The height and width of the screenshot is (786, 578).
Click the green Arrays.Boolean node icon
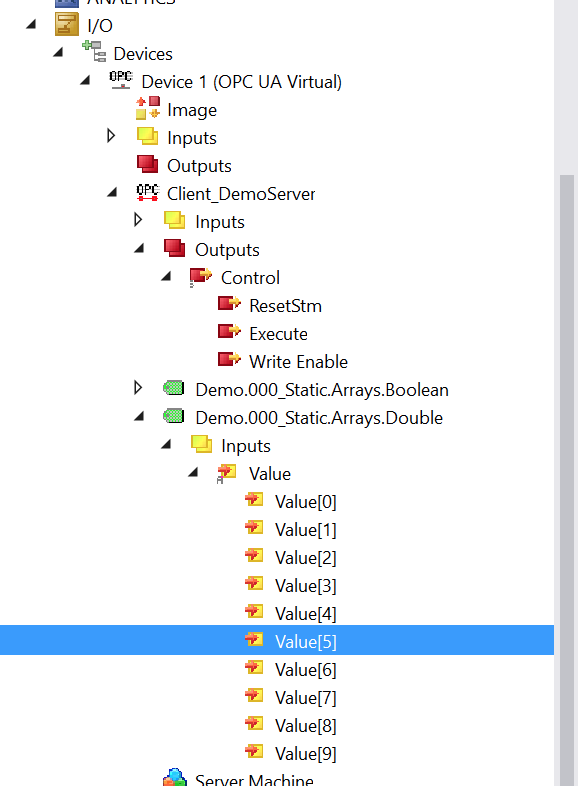[174, 388]
